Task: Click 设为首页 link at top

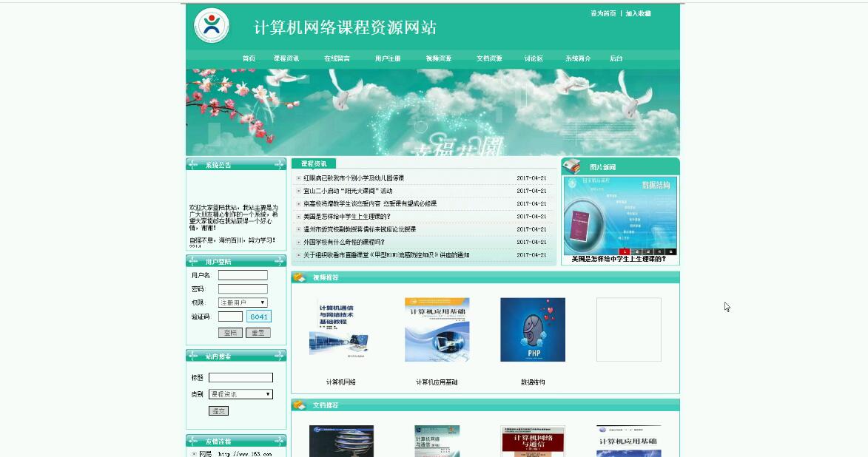Action: point(603,13)
